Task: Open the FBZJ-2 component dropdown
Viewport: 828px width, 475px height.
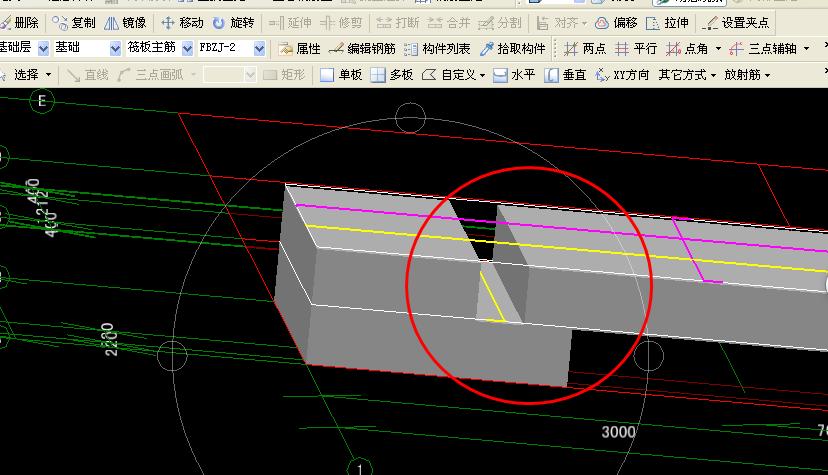Action: (259, 49)
